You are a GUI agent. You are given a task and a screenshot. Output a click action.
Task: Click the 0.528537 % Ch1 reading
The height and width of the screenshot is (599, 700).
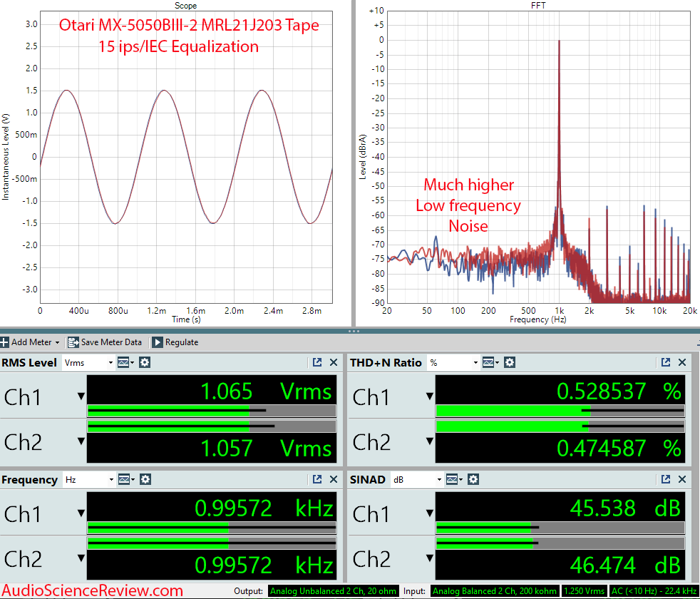click(619, 391)
